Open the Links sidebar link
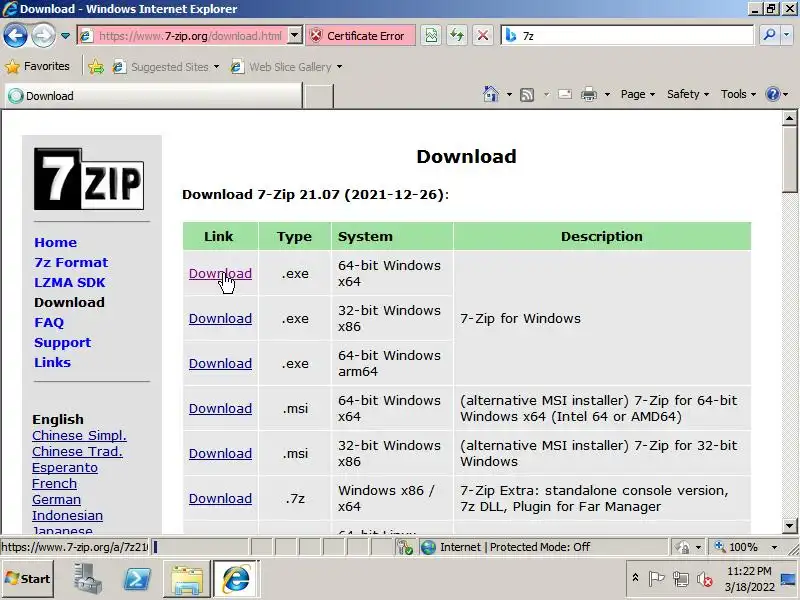This screenshot has height=600, width=800. click(x=53, y=362)
